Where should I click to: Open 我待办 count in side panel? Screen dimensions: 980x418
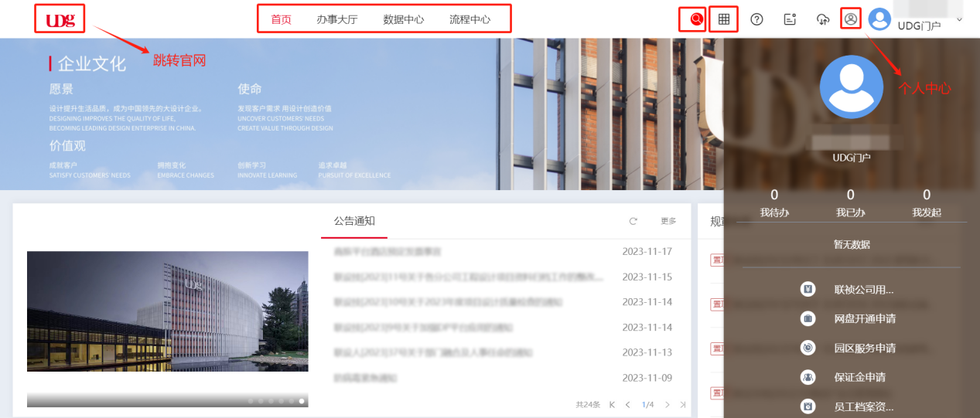(774, 202)
